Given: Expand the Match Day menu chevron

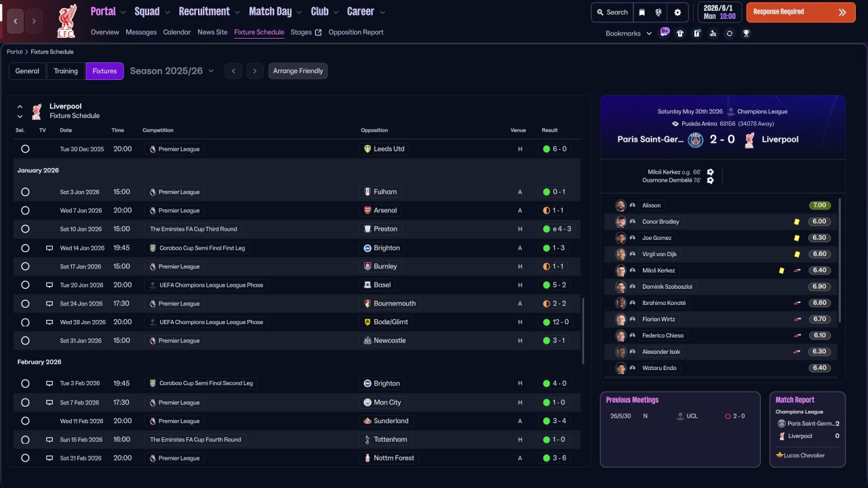Looking at the screenshot, I should (x=299, y=12).
